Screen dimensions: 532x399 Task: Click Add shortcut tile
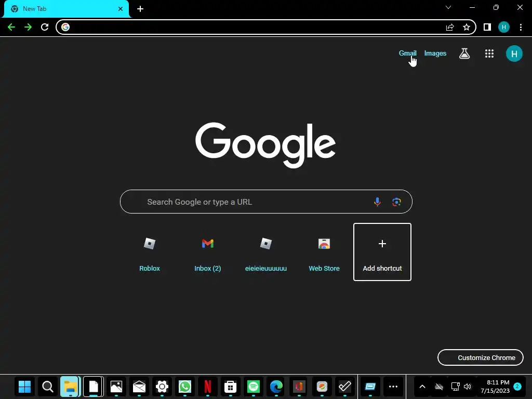(382, 252)
